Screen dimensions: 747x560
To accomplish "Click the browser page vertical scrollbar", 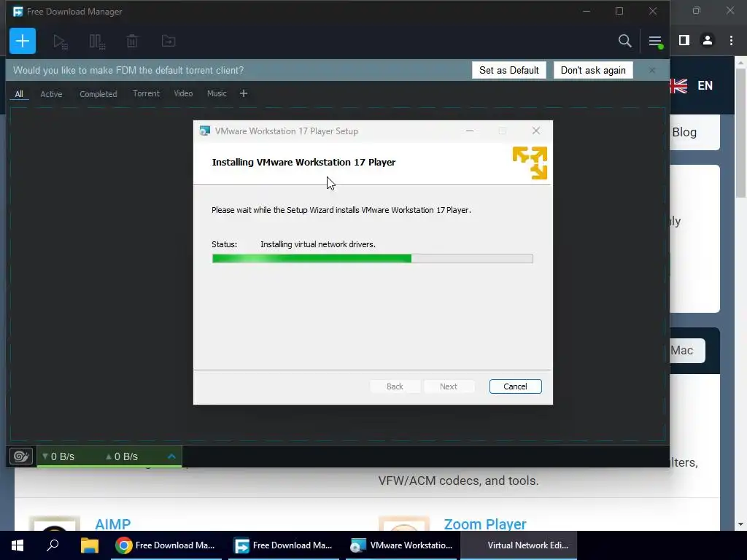I will (x=741, y=133).
